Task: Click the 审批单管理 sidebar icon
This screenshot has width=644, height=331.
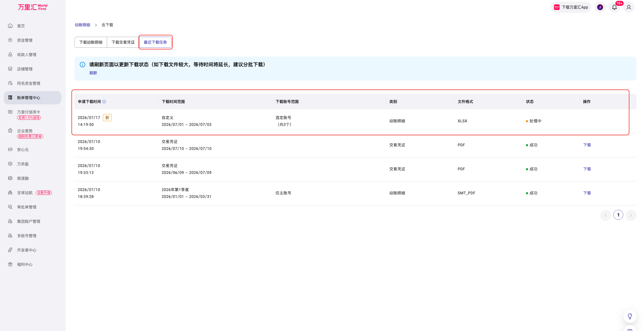Action: click(10, 207)
